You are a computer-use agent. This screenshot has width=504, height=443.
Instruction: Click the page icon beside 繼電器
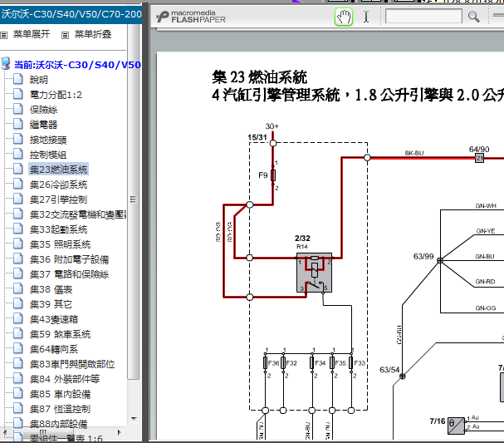coord(18,124)
